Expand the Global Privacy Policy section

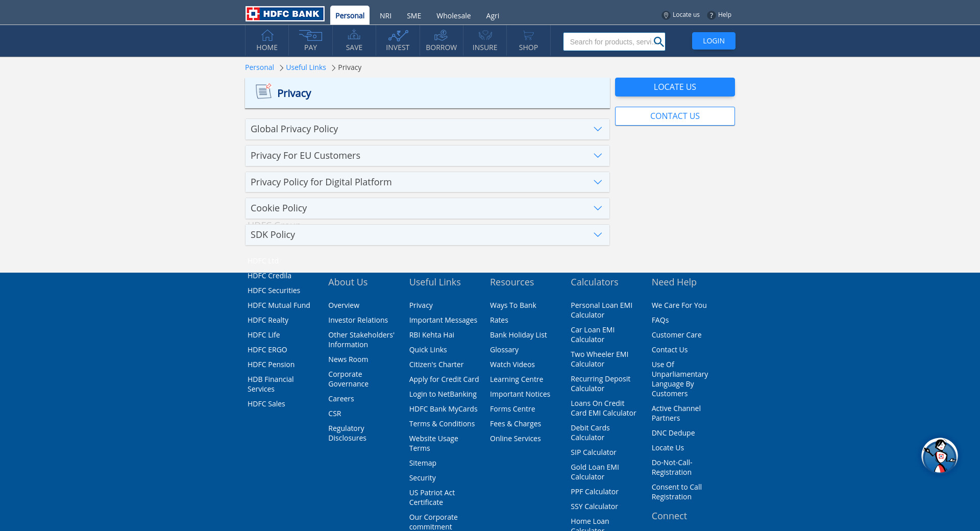pyautogui.click(x=597, y=129)
